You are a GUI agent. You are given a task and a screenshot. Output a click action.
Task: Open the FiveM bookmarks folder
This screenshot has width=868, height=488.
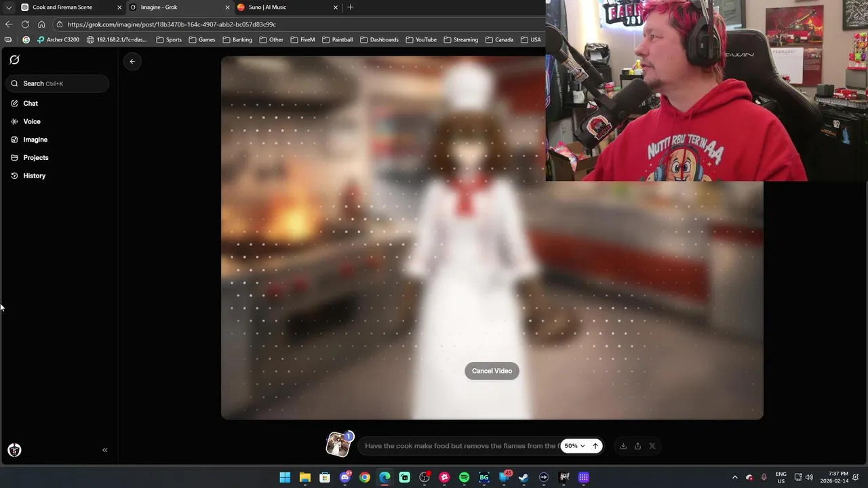[x=302, y=40]
